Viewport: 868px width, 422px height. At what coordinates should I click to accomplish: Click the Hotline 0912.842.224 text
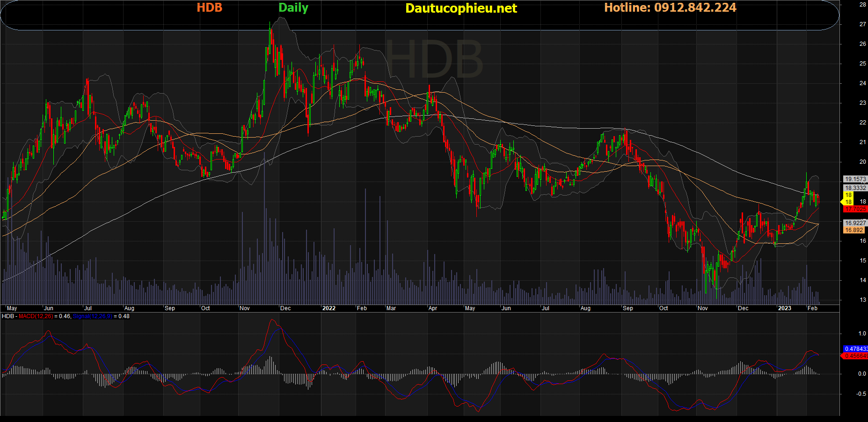(670, 8)
